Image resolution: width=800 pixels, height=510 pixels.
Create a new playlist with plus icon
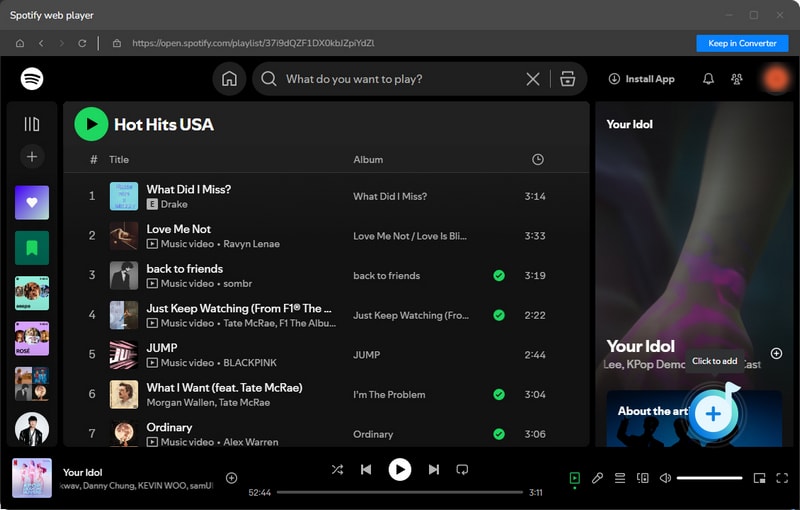(32, 157)
